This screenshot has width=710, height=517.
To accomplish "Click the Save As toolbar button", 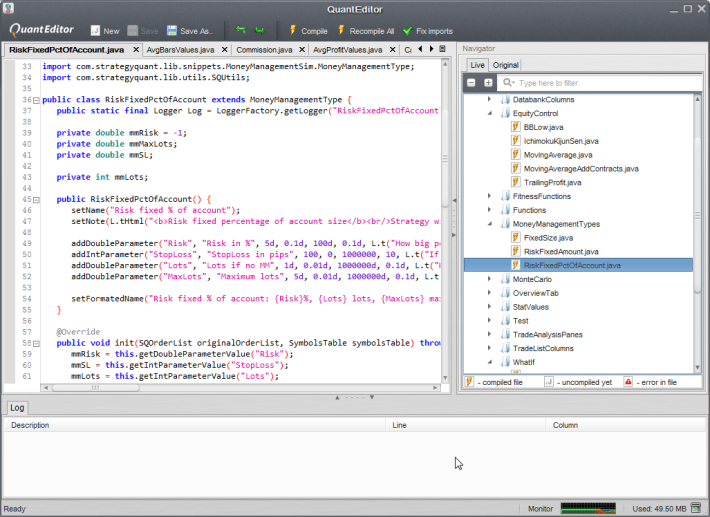I will pos(189,31).
